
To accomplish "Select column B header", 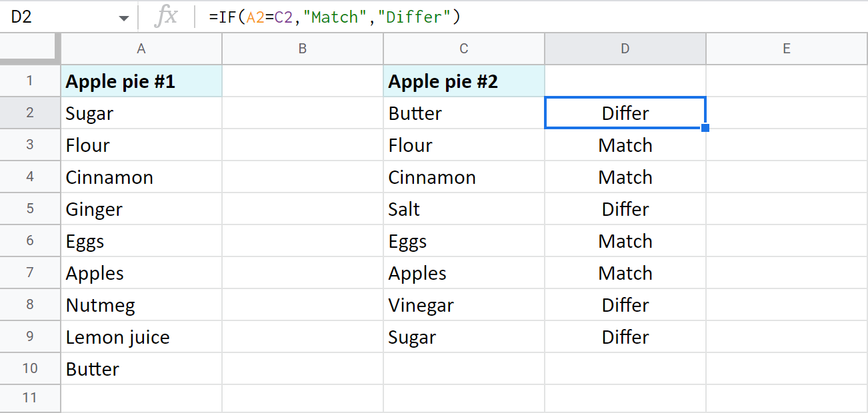I will coord(303,49).
